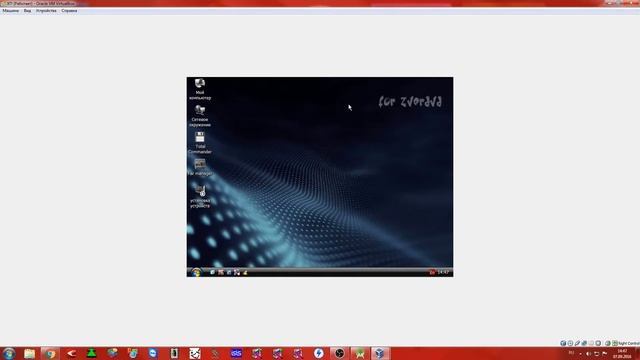The height and width of the screenshot is (360, 640).
Task: Click the yellow quick launch icon in guest taskbar
Action: [245, 272]
